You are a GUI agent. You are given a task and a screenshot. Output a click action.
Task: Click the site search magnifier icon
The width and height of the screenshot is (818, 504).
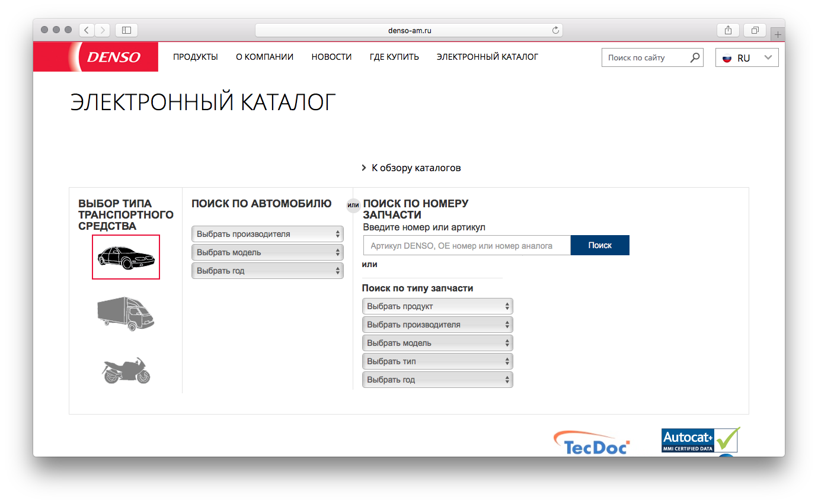click(x=695, y=57)
